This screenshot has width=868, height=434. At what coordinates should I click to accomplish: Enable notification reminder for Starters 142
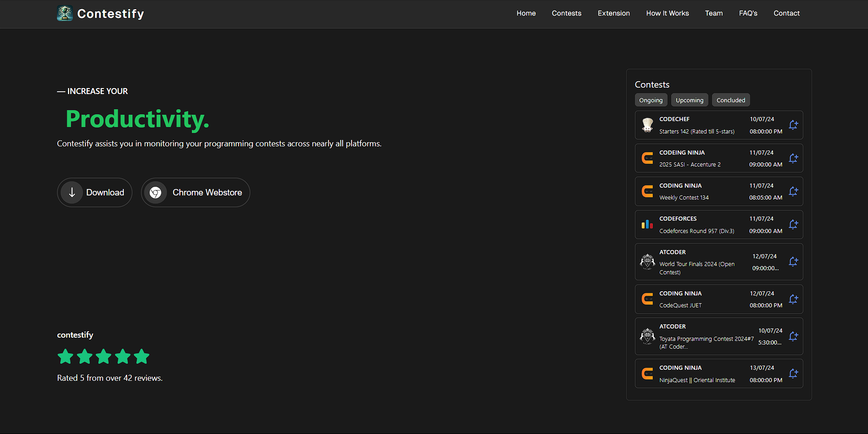[x=794, y=125]
